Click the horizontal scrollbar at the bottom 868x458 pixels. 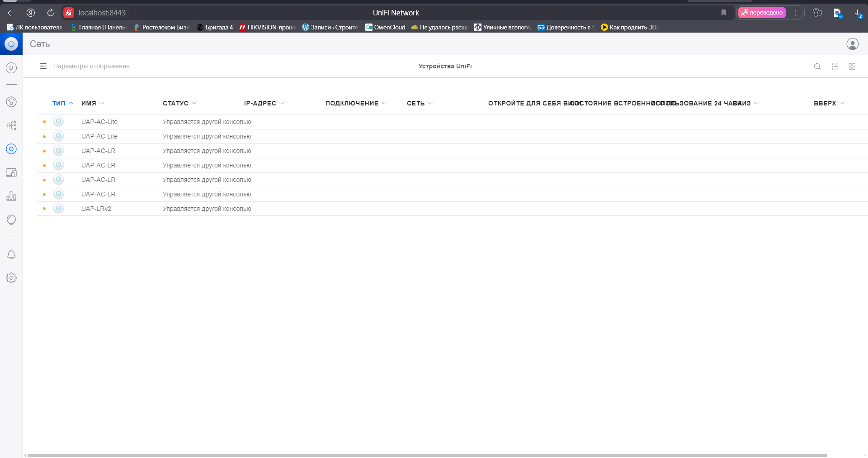(427, 455)
